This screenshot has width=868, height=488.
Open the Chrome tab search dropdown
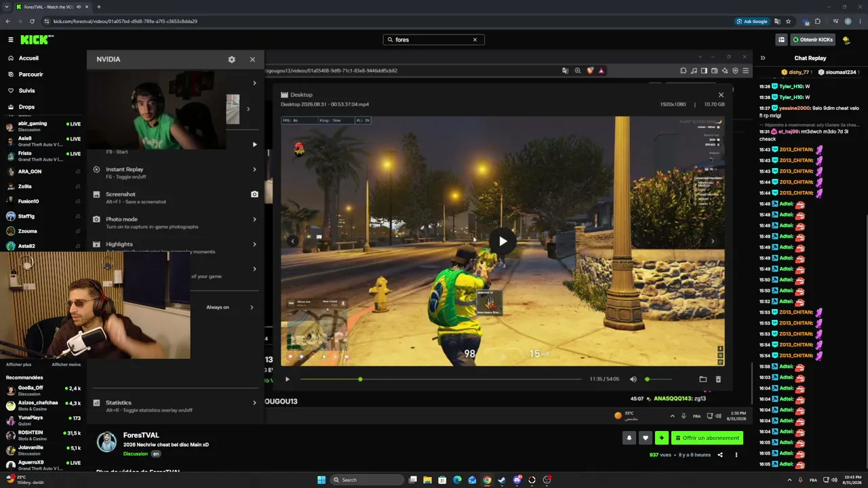7,7
